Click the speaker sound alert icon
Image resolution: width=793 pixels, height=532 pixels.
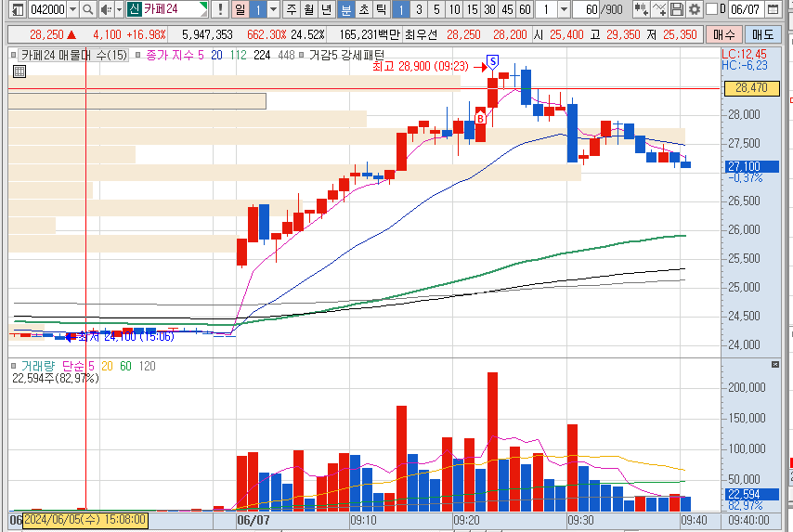105,9
